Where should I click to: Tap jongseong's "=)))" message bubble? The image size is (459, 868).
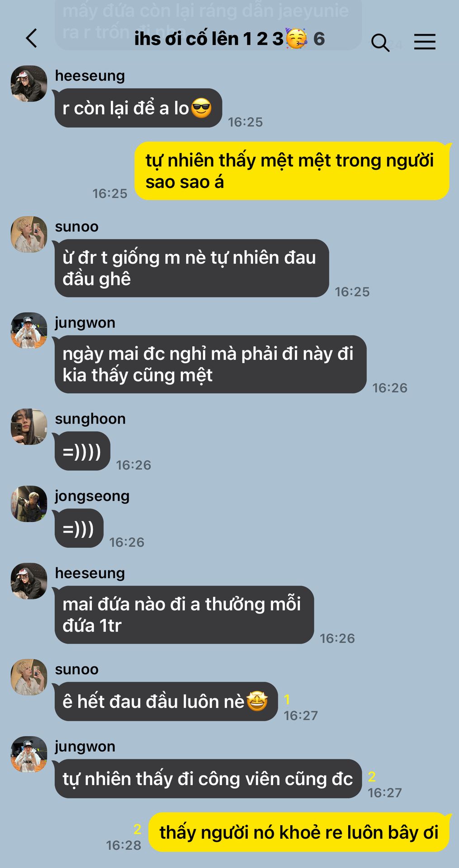(79, 528)
